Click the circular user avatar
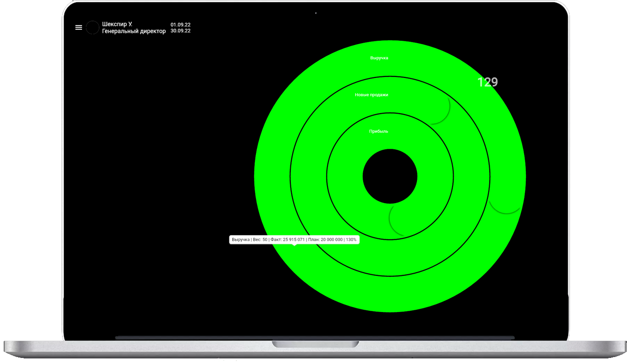The width and height of the screenshot is (627, 364). click(93, 27)
